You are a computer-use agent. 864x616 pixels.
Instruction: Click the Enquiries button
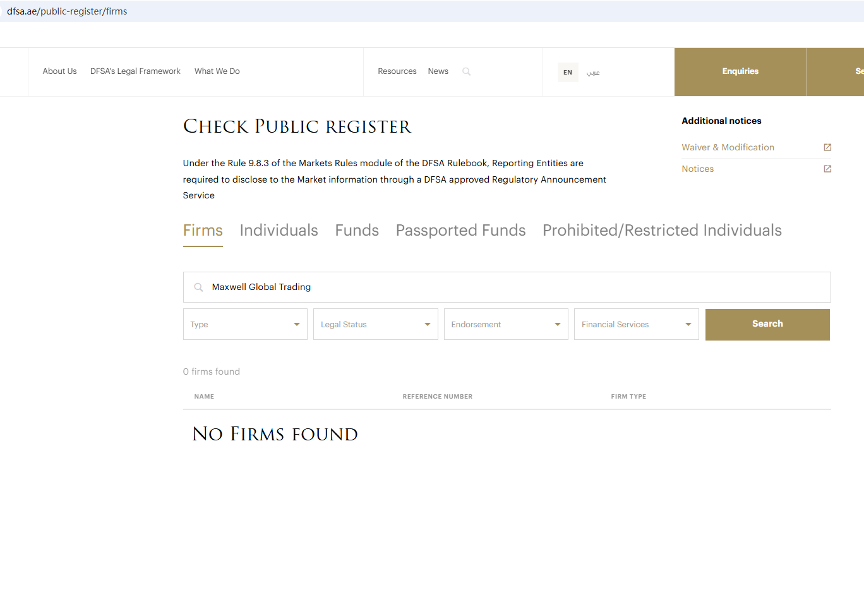740,71
